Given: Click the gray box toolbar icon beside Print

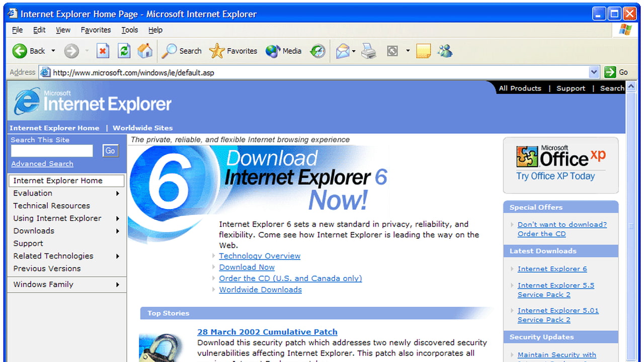Looking at the screenshot, I should [x=392, y=51].
